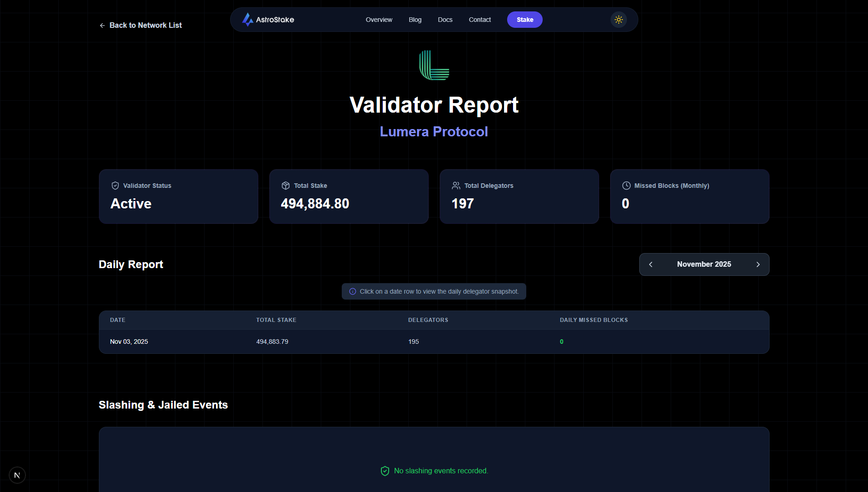Click the AstroStake logo icon

click(x=247, y=19)
